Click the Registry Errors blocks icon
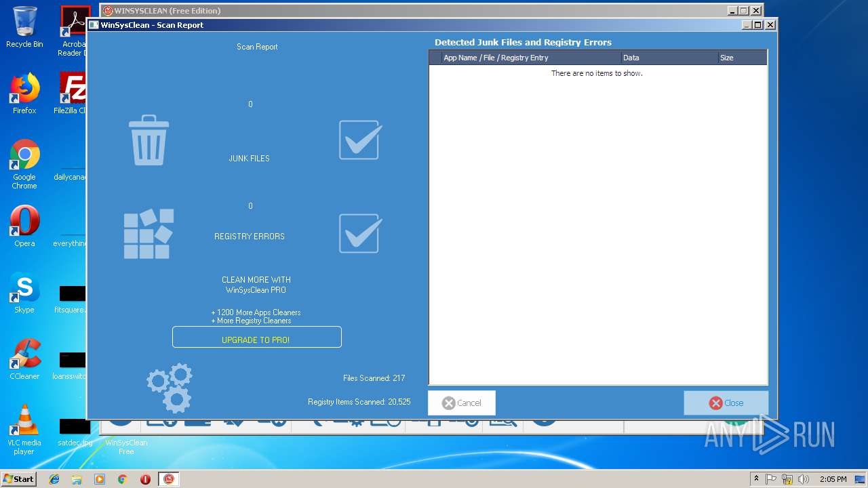Viewport: 868px width, 488px height. tap(149, 234)
